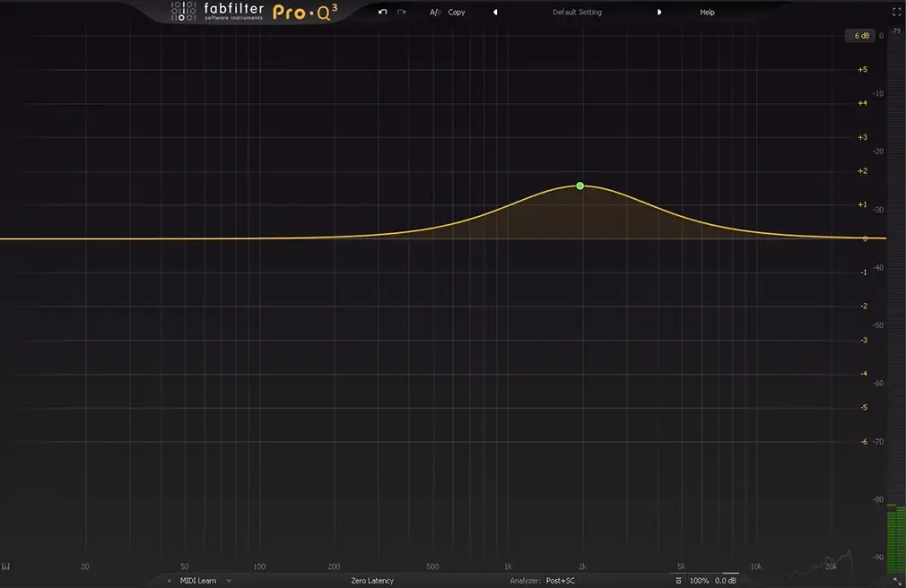Click the piano display icon at bottom left

(5, 566)
